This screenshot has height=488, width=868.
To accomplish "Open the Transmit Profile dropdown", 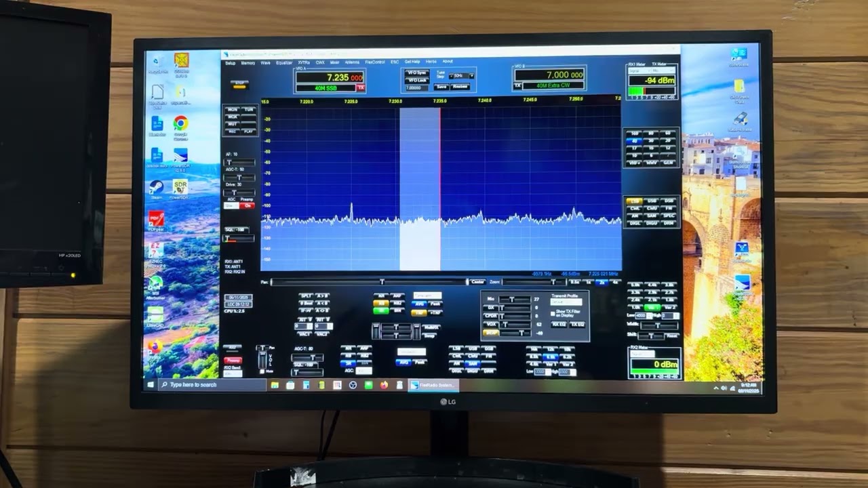I will [x=566, y=302].
